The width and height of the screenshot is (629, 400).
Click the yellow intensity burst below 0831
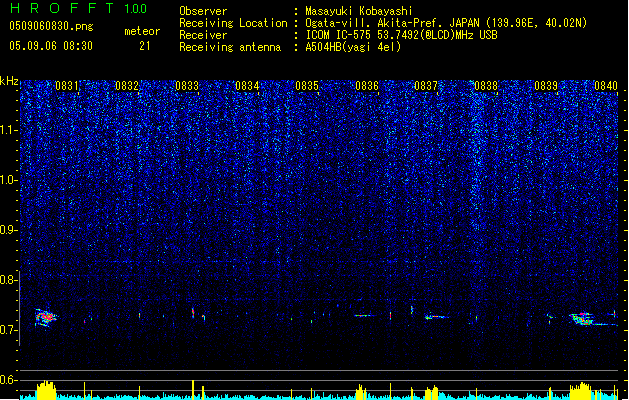point(46,390)
